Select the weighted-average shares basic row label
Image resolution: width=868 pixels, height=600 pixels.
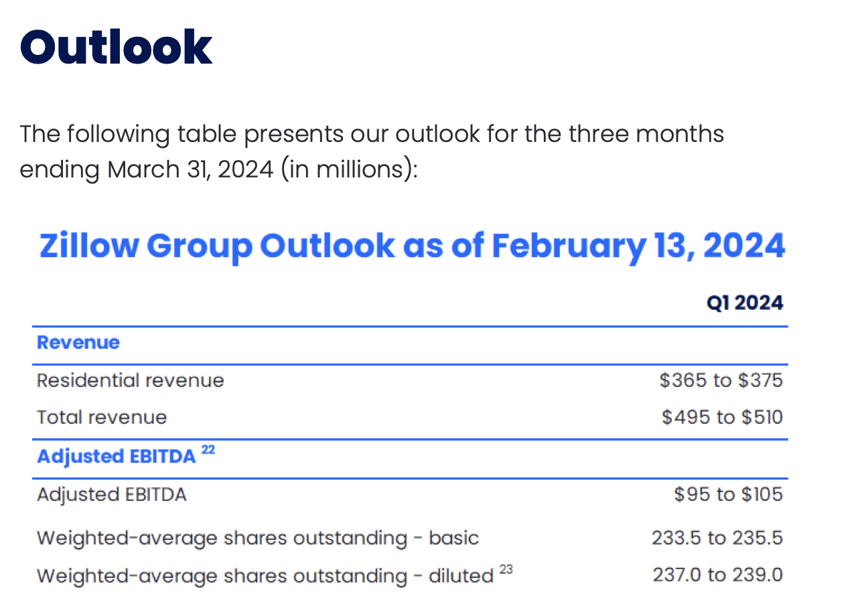[258, 538]
